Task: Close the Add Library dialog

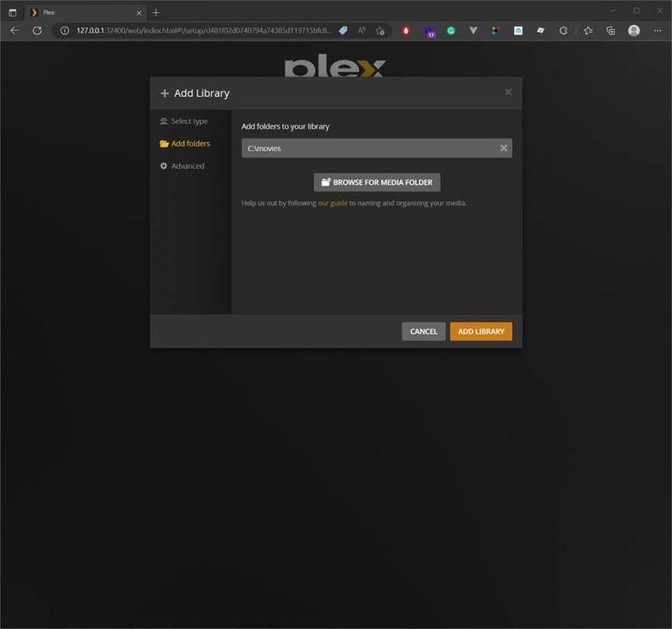Action: 508,92
